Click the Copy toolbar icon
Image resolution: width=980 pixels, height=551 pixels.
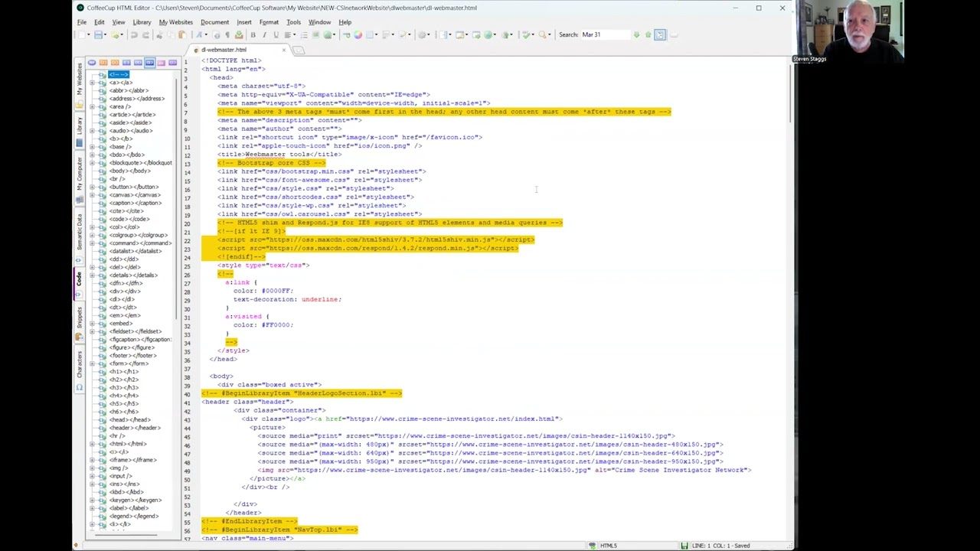point(171,34)
